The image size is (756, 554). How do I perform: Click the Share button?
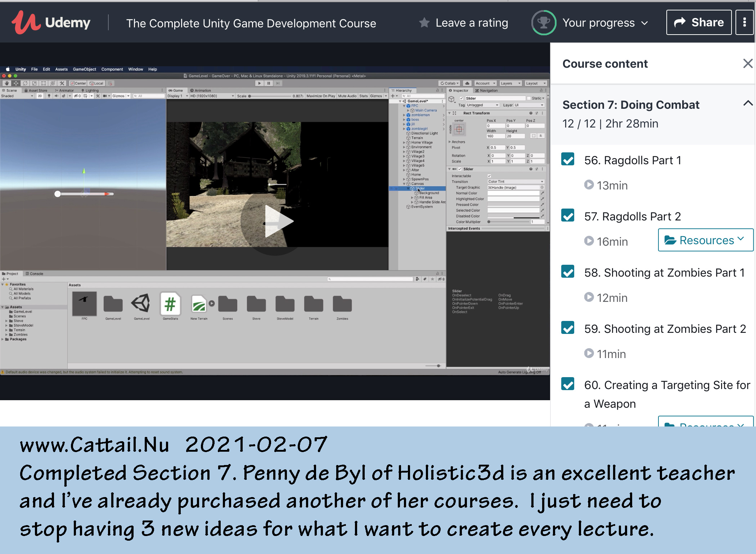point(699,22)
